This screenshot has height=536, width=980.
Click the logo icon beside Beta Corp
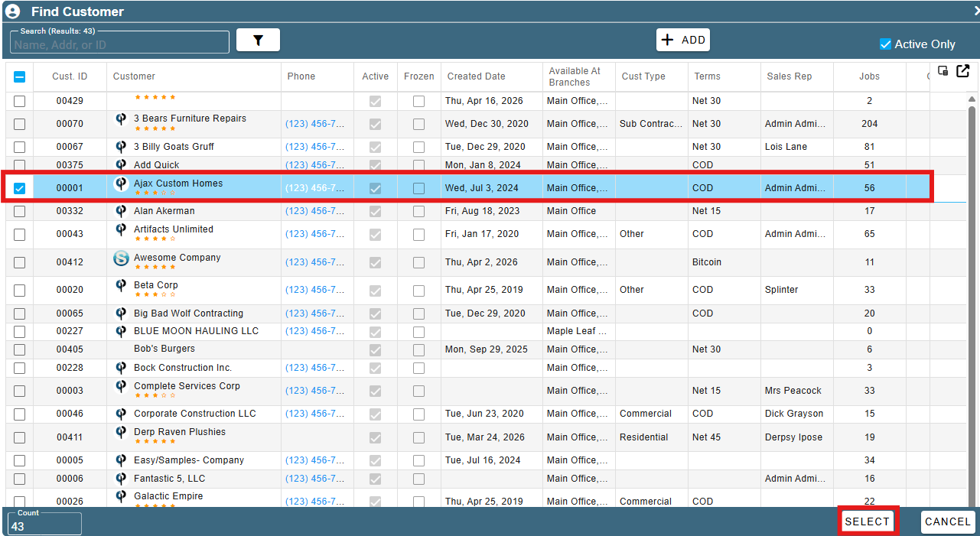(x=121, y=286)
